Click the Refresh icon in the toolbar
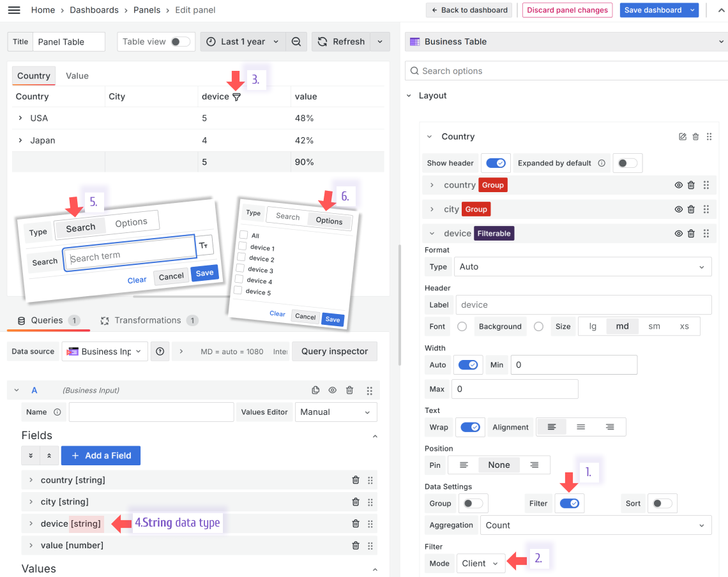The width and height of the screenshot is (728, 577). point(322,41)
